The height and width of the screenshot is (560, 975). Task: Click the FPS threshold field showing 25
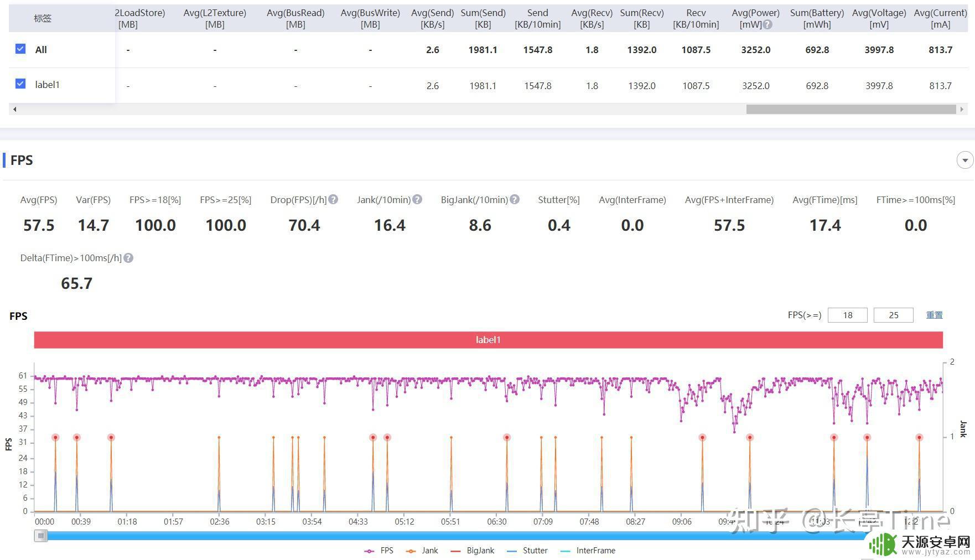893,315
